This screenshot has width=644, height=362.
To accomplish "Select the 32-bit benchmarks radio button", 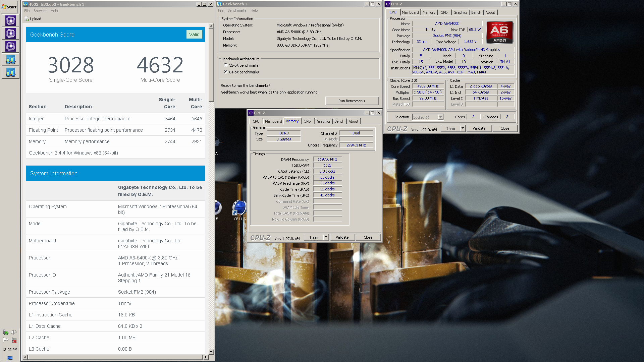I will click(226, 65).
